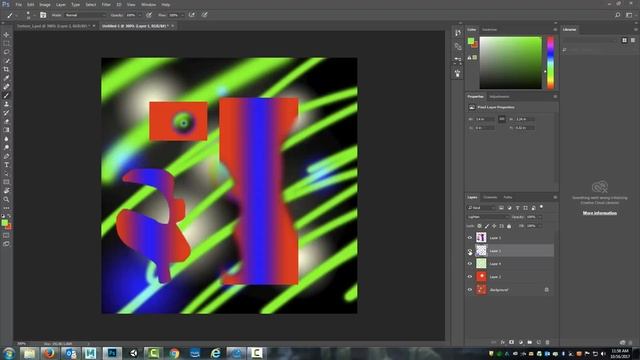Toggle link width and height in Properties
The image size is (640, 360).
(502, 119)
